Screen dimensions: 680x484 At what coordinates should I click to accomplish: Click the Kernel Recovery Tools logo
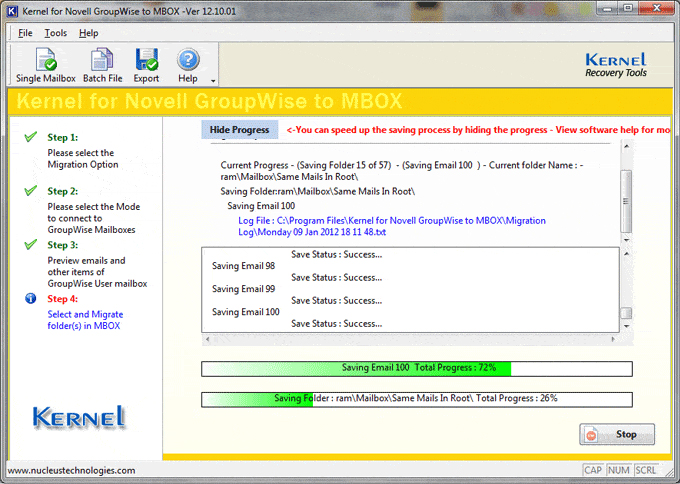click(616, 65)
